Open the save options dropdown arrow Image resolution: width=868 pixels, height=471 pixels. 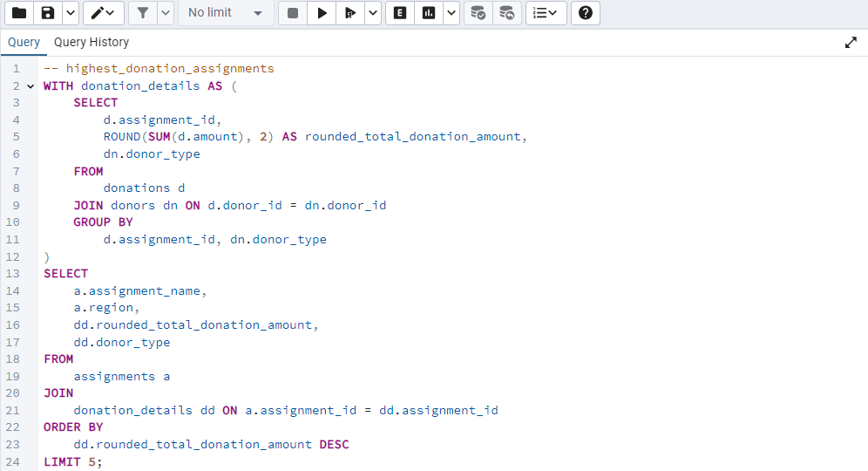click(x=71, y=13)
